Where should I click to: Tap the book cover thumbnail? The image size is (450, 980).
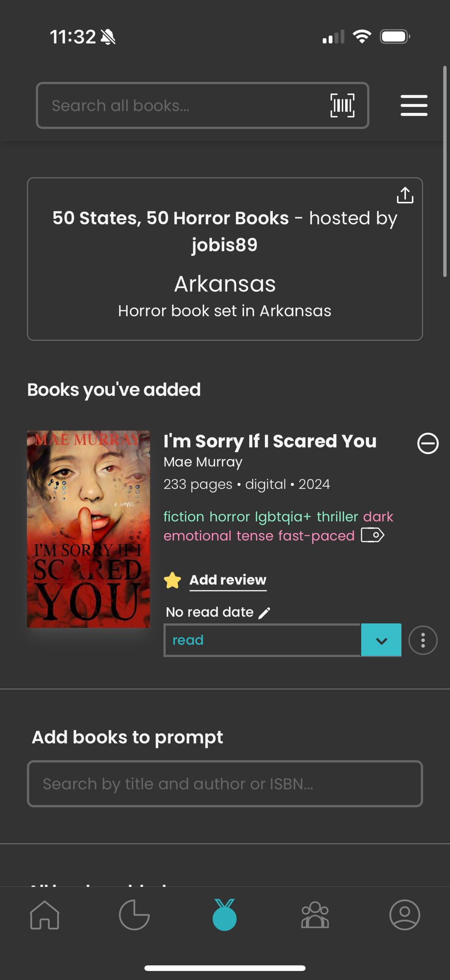(89, 529)
